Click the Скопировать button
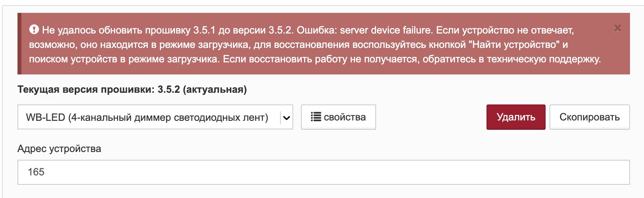 coord(590,117)
